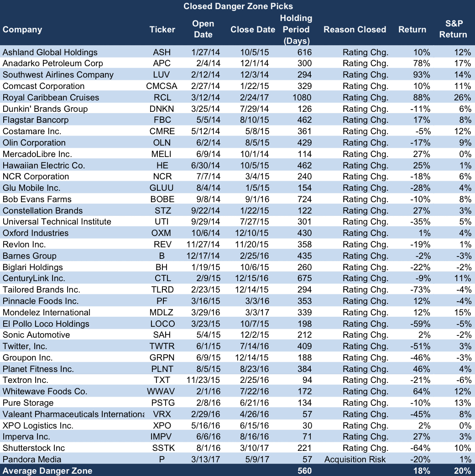Click the 'Shutterstock Inc' company cell
Image resolution: width=475 pixels, height=476 pixels.
pyautogui.click(x=34, y=448)
